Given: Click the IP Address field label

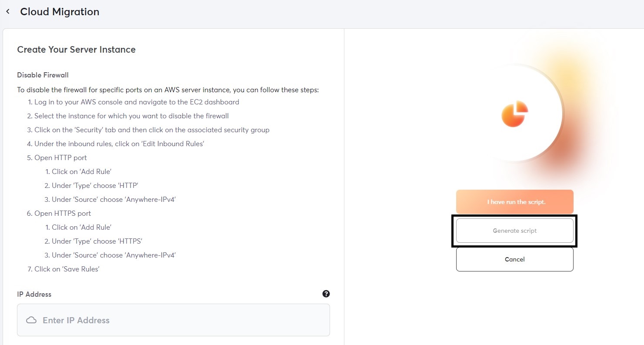Looking at the screenshot, I should 34,294.
